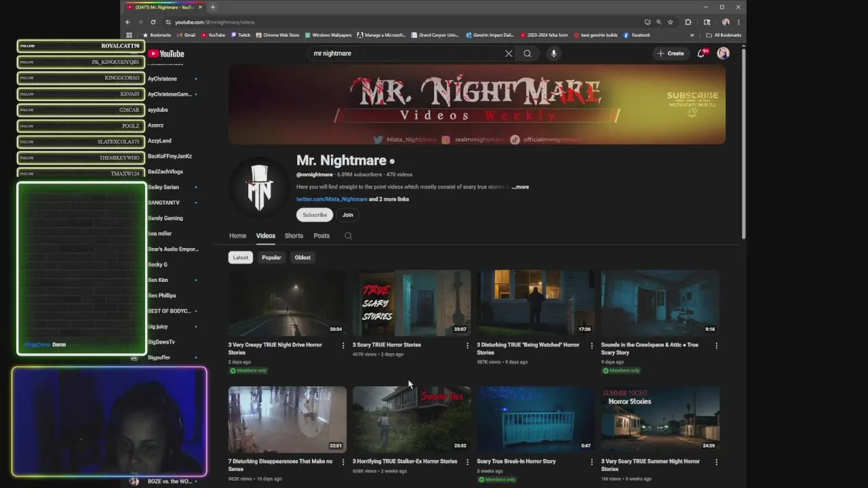
Task: Reload the page with the refresh icon
Action: (x=153, y=22)
